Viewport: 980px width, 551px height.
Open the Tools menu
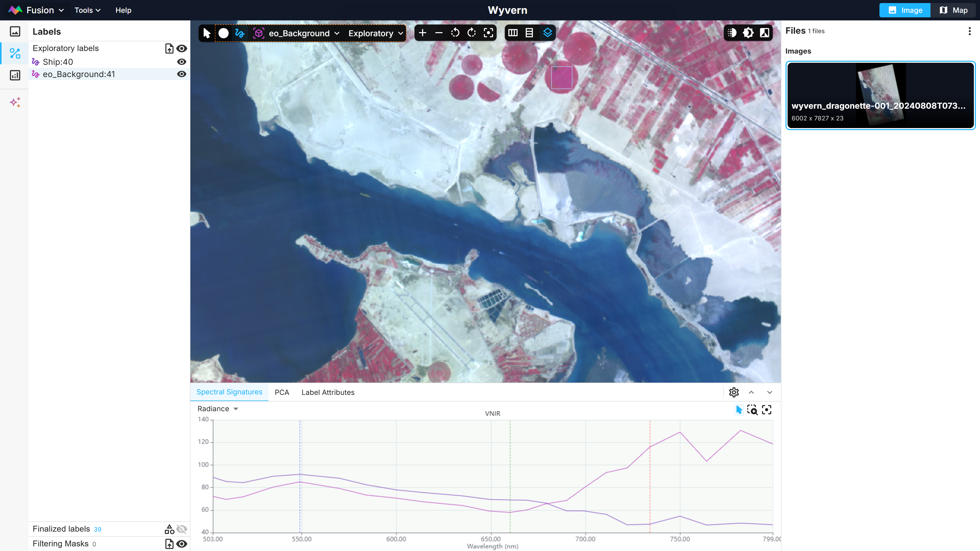87,10
